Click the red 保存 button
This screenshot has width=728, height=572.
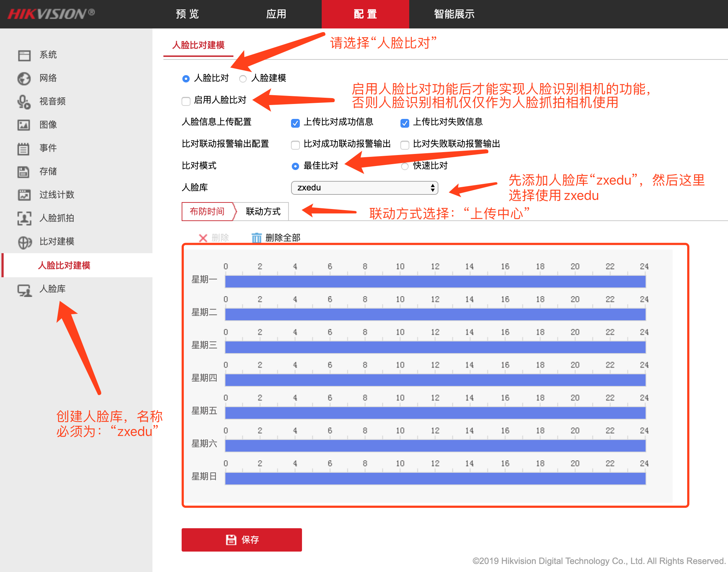tap(242, 540)
